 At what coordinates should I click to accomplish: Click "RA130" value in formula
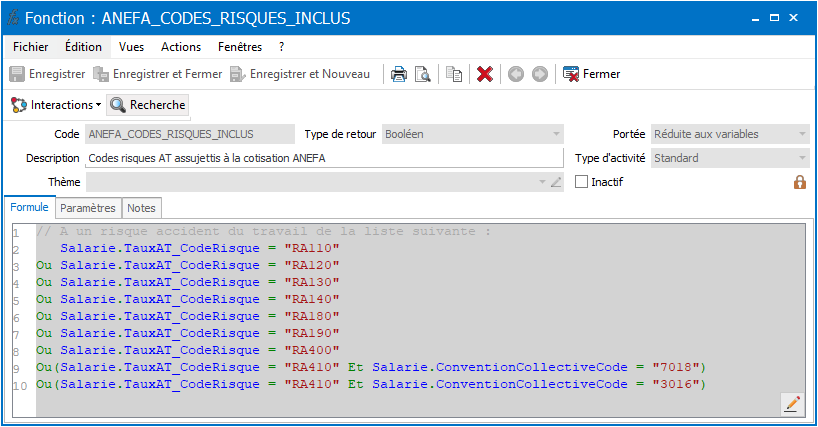(312, 282)
